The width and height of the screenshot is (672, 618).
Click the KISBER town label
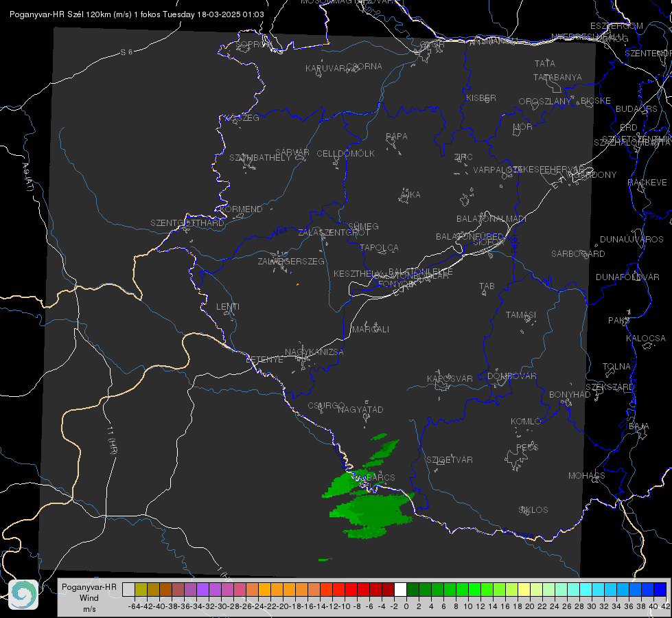point(481,98)
